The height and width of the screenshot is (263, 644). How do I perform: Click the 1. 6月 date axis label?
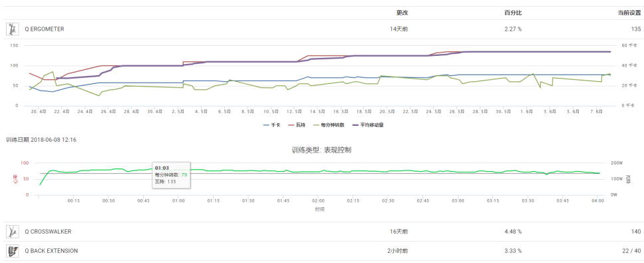(x=526, y=112)
